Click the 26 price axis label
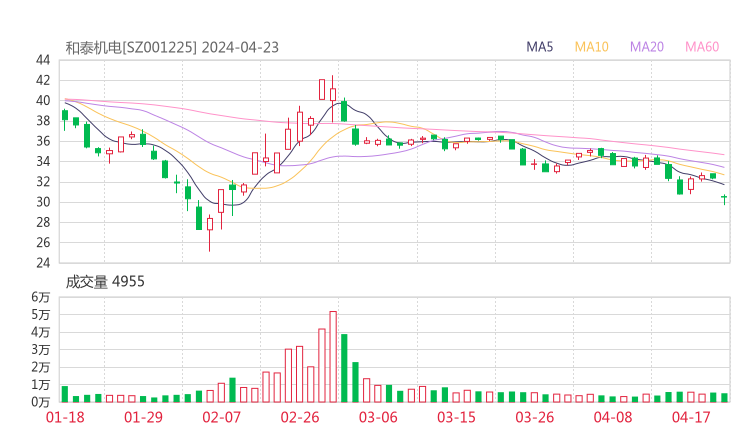 point(43,243)
